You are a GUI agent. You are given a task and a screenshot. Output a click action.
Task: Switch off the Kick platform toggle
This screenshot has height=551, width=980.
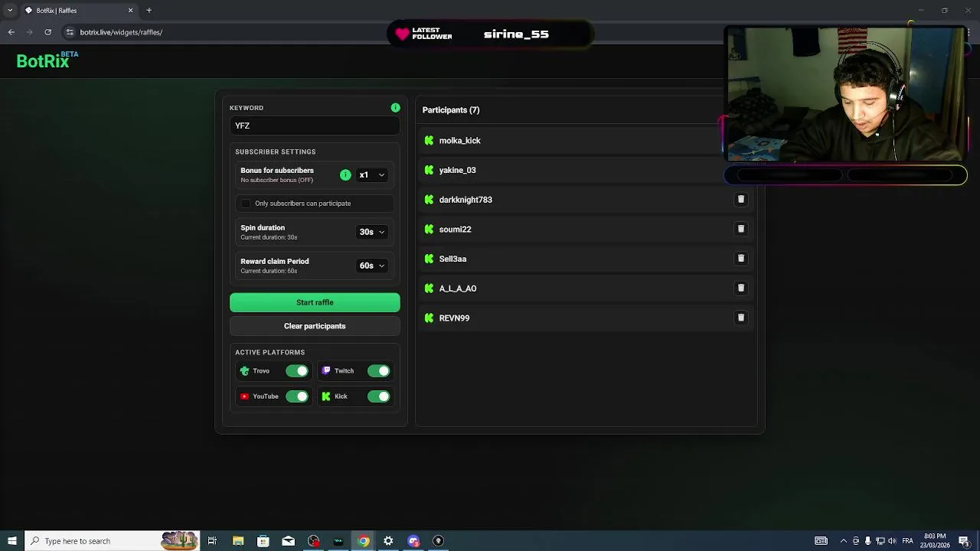click(x=378, y=396)
